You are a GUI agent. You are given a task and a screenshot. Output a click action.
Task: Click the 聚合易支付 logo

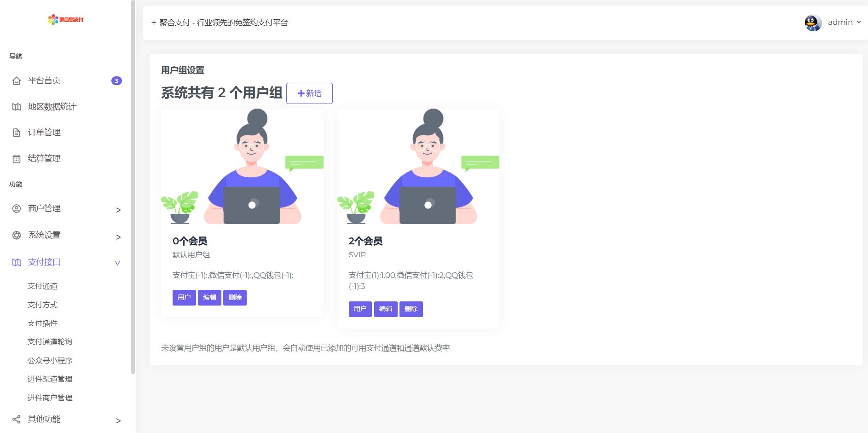pyautogui.click(x=65, y=20)
